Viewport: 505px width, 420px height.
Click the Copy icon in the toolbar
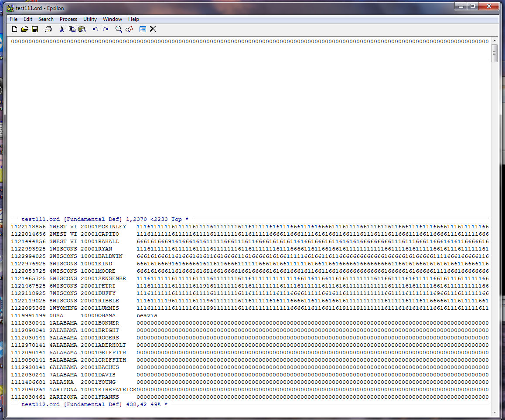click(72, 29)
